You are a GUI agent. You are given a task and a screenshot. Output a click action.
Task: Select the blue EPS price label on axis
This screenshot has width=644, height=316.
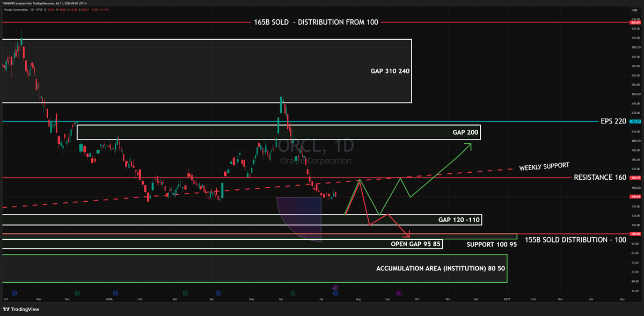(635, 121)
